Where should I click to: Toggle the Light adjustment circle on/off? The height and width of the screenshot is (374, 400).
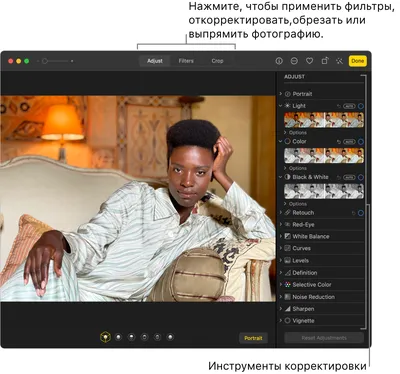pyautogui.click(x=361, y=106)
